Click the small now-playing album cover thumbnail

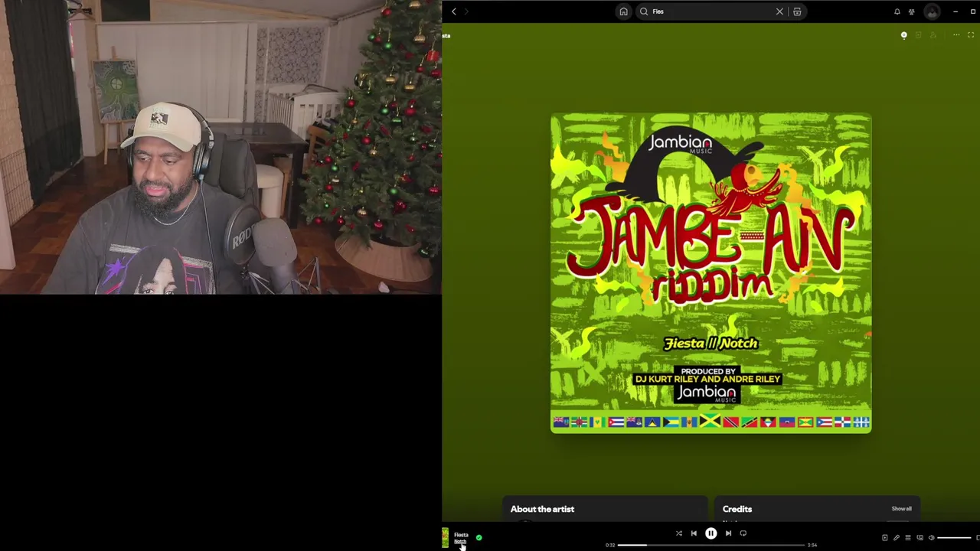(x=445, y=538)
